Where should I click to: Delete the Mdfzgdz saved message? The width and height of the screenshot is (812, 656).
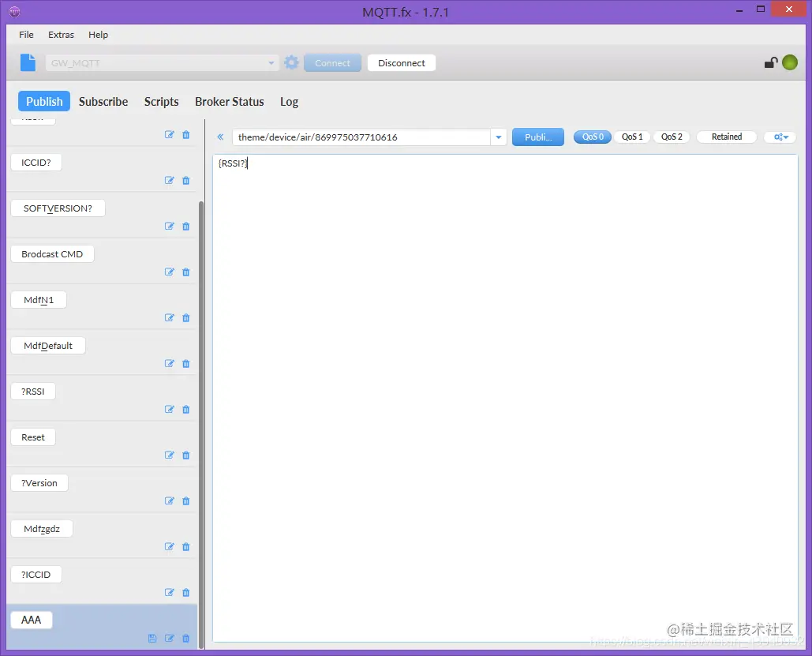point(186,546)
